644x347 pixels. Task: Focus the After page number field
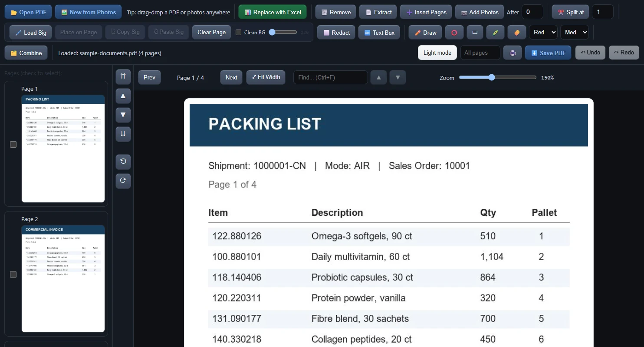pos(532,12)
